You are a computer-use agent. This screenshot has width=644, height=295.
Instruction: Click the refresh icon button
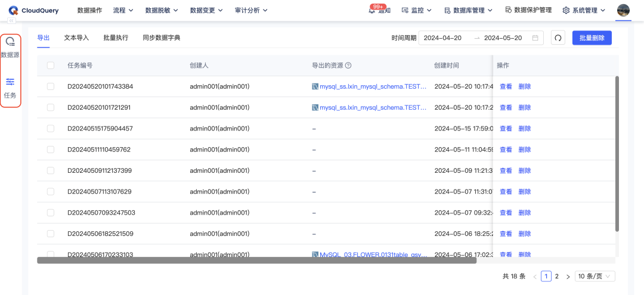click(x=558, y=38)
